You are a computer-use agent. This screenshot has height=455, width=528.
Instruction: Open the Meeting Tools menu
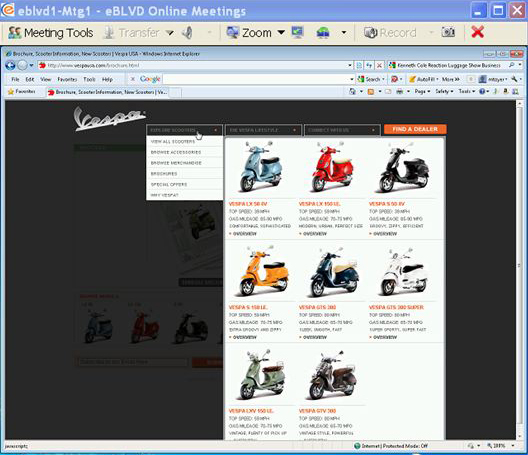51,33
